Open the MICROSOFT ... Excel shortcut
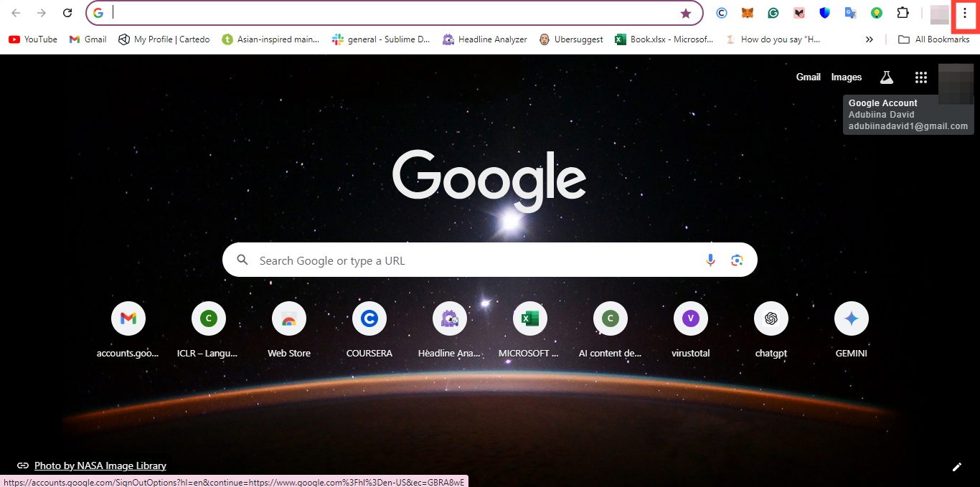 coord(530,330)
